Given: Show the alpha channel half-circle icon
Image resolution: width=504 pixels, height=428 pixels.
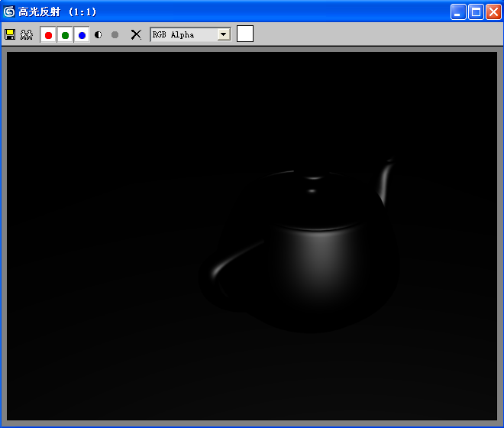Looking at the screenshot, I should tap(99, 34).
